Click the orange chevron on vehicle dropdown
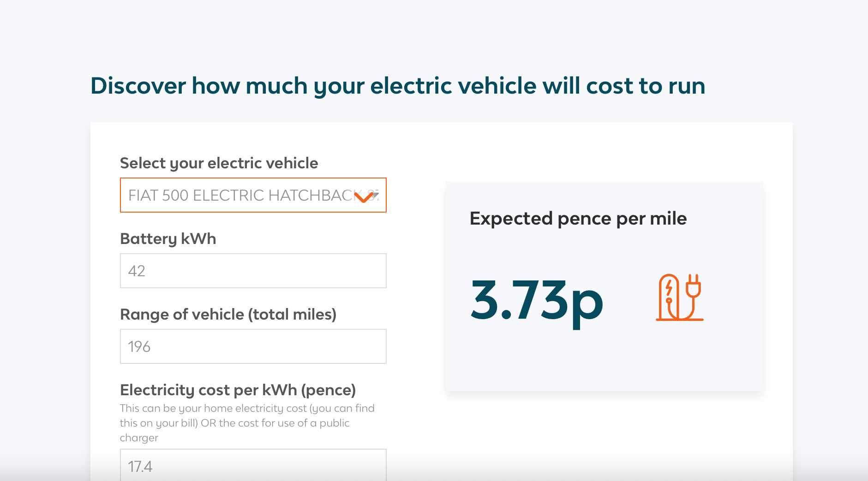This screenshot has width=868, height=481. [x=364, y=197]
